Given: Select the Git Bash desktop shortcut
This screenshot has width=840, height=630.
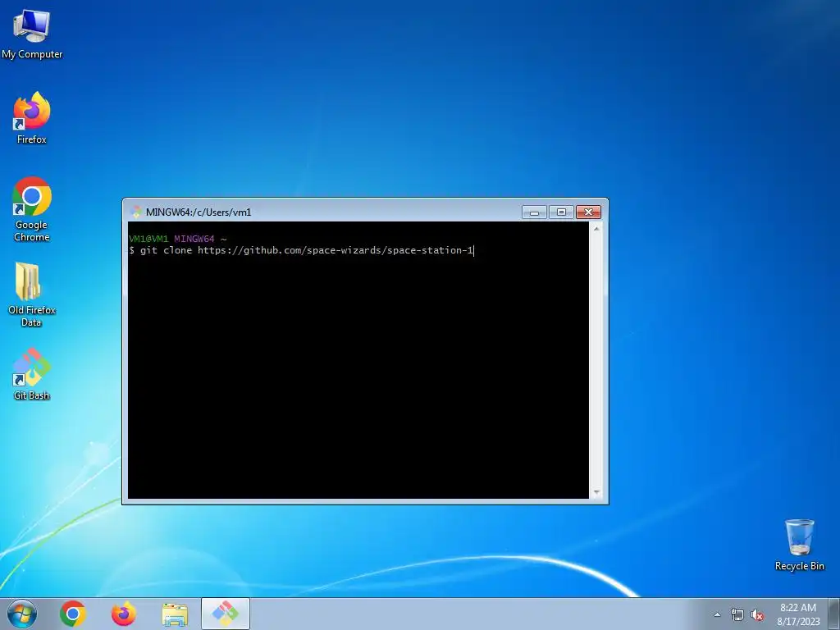Looking at the screenshot, I should [x=32, y=373].
